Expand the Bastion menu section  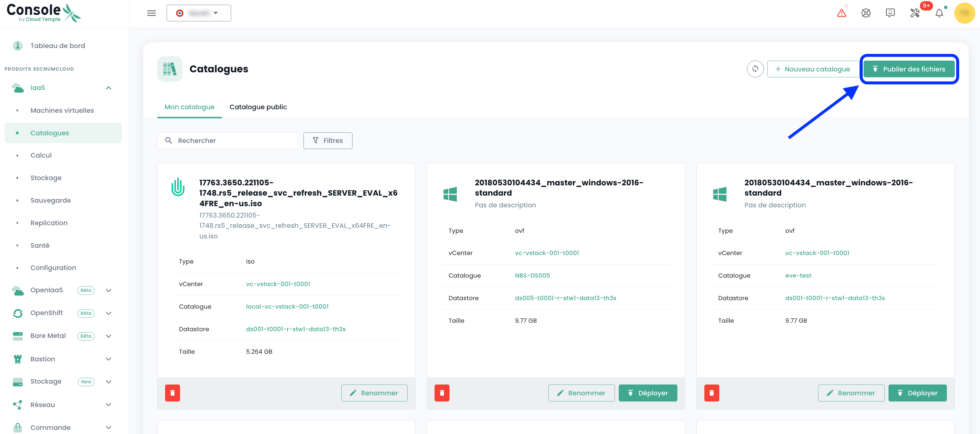pos(108,359)
